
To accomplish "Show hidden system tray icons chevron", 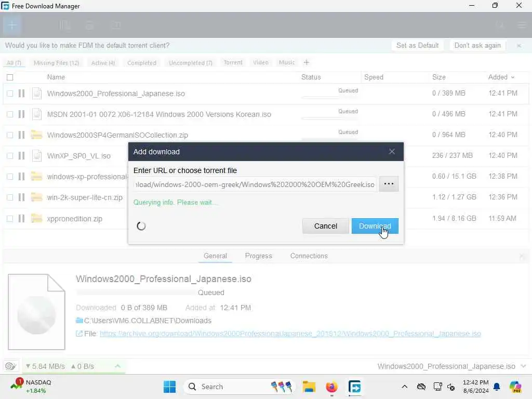I will [404, 387].
